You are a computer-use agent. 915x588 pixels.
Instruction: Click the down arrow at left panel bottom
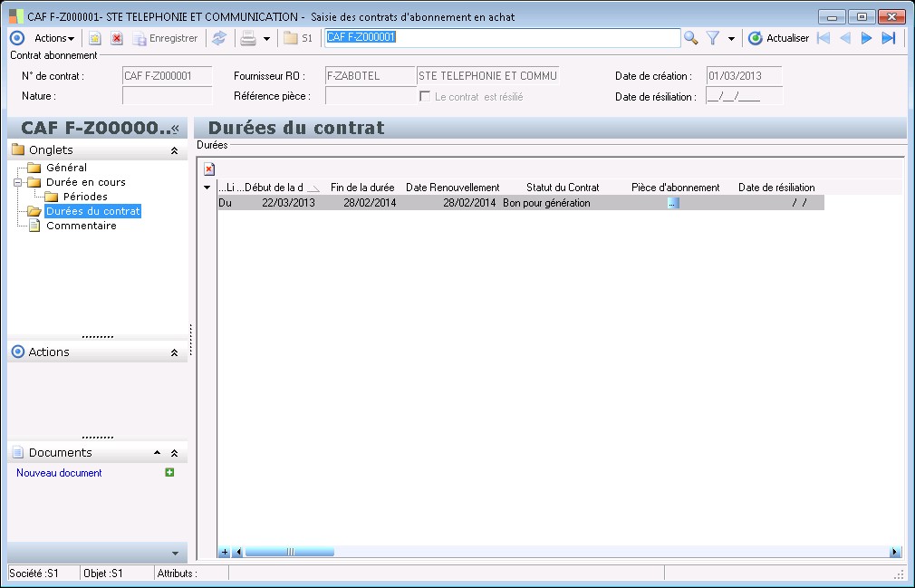(175, 553)
